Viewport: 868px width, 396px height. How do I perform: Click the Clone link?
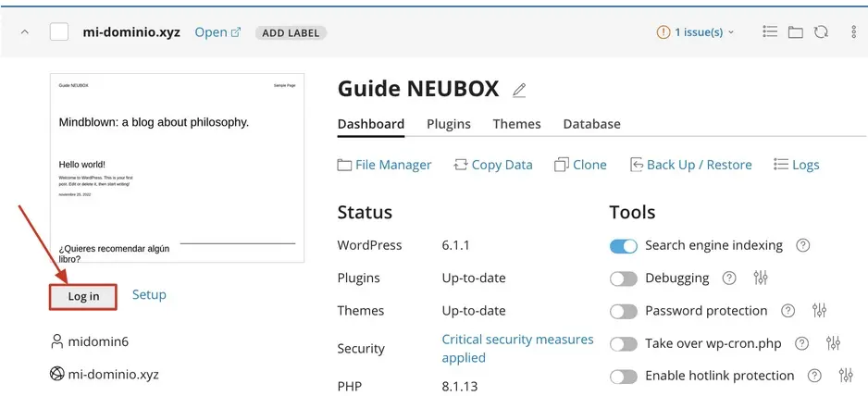point(589,165)
